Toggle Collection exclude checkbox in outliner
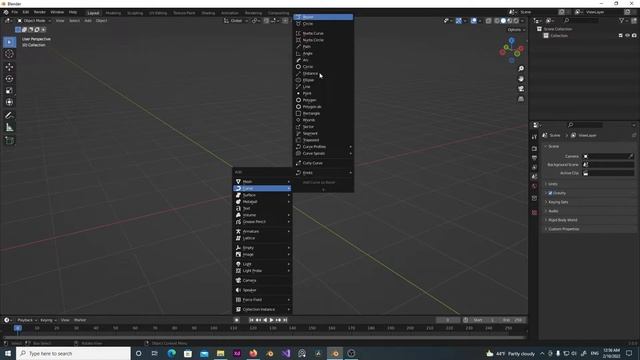The width and height of the screenshot is (640, 360). click(621, 36)
